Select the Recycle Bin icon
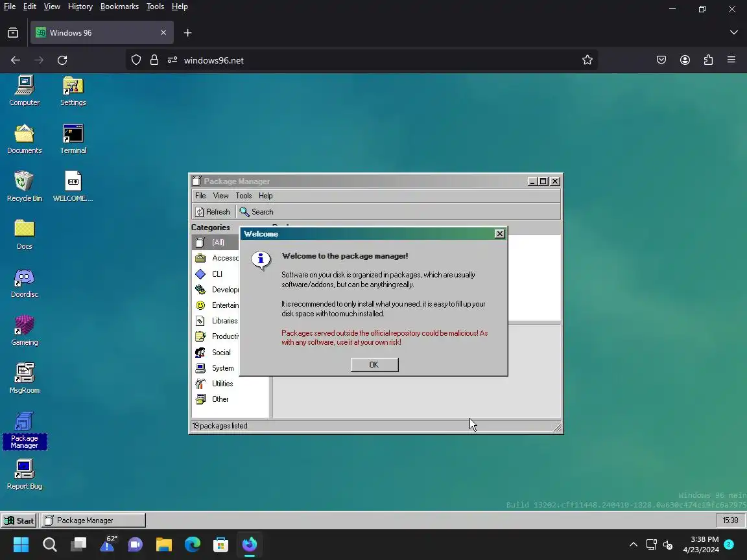The image size is (747, 560). [24, 187]
